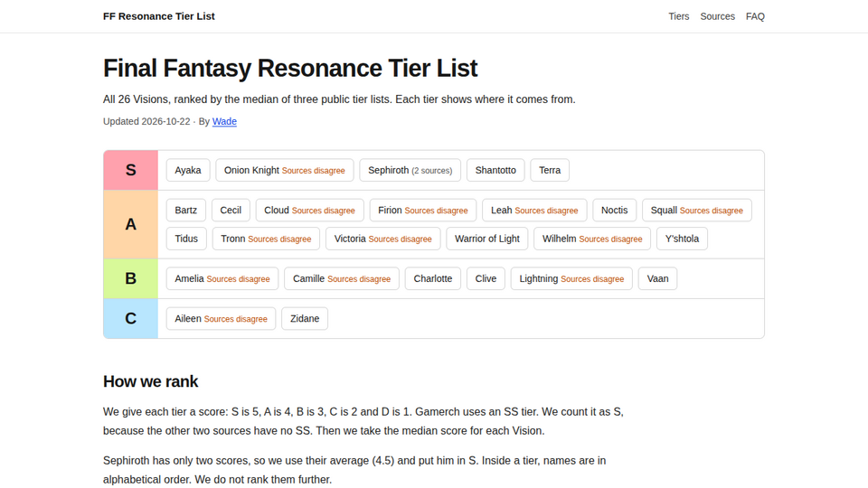Open the Sources nav item

click(x=717, y=16)
